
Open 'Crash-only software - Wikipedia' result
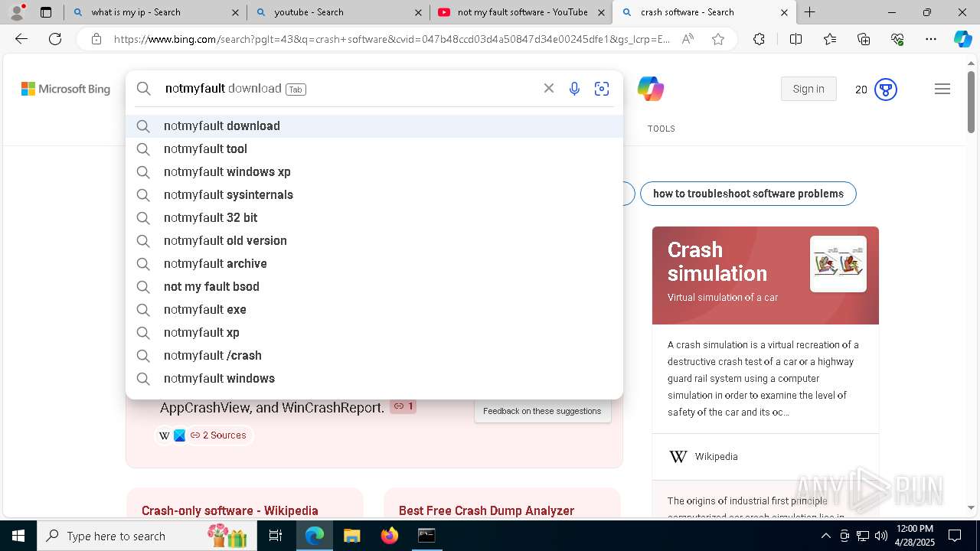[230, 510]
